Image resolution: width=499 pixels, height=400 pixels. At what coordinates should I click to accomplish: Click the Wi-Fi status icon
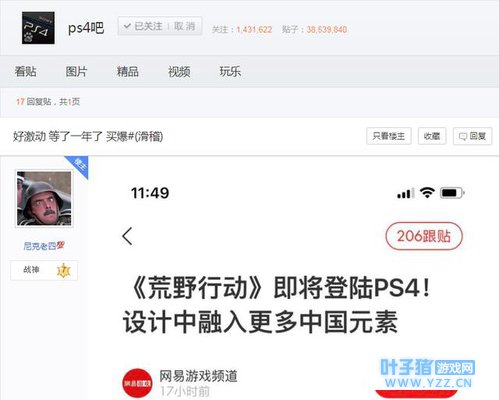tap(427, 193)
